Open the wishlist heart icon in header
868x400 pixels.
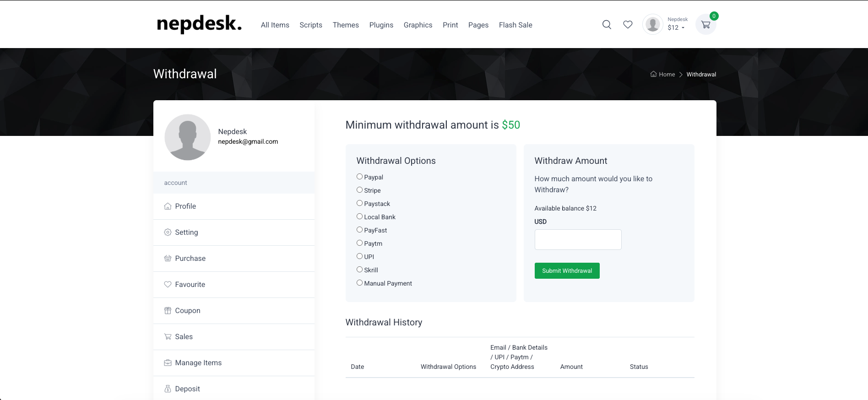[x=628, y=25]
